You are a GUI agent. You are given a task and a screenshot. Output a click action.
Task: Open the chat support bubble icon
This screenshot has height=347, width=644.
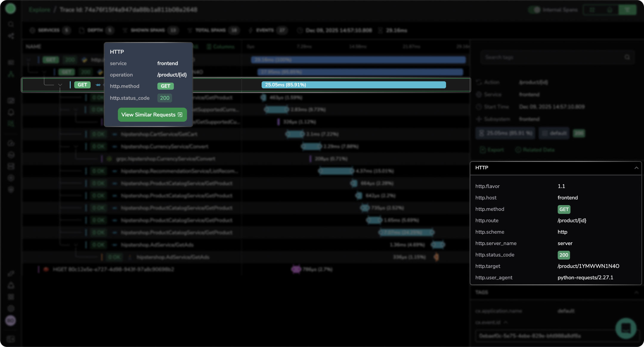[626, 328]
